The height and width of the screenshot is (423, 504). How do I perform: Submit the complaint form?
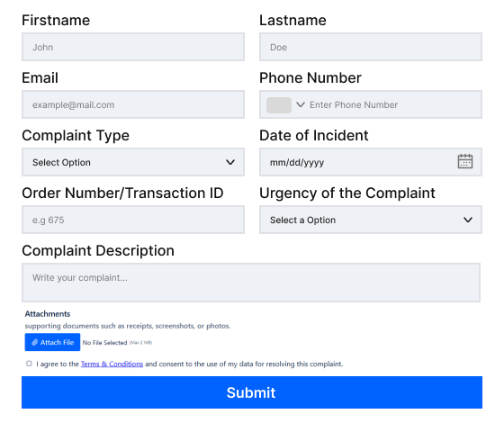[x=252, y=392]
